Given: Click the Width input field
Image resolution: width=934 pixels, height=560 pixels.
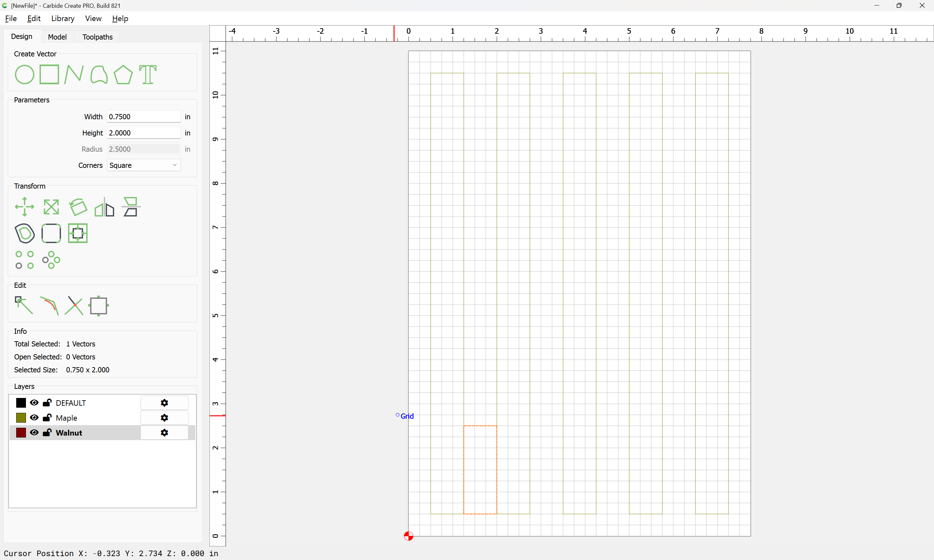Looking at the screenshot, I should point(143,117).
